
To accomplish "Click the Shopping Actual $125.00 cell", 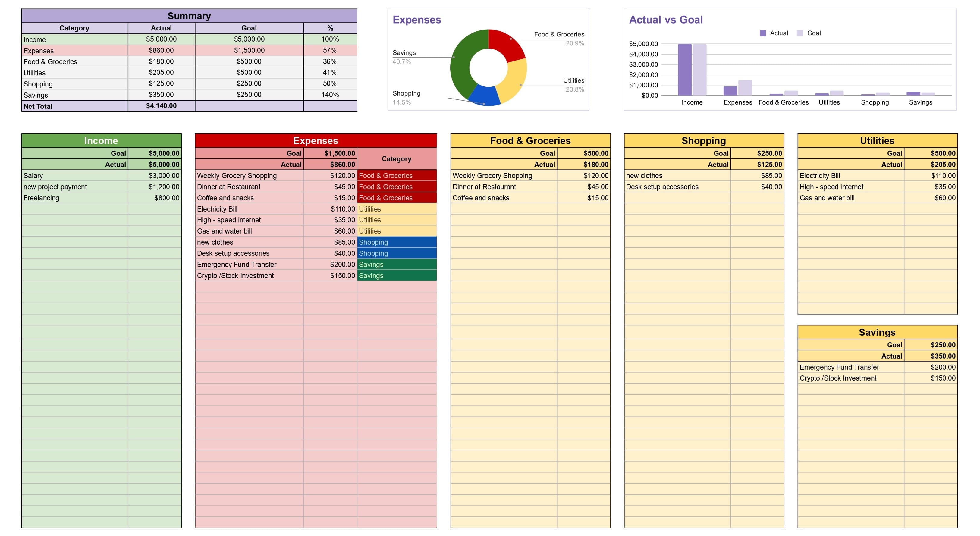I will tap(757, 164).
